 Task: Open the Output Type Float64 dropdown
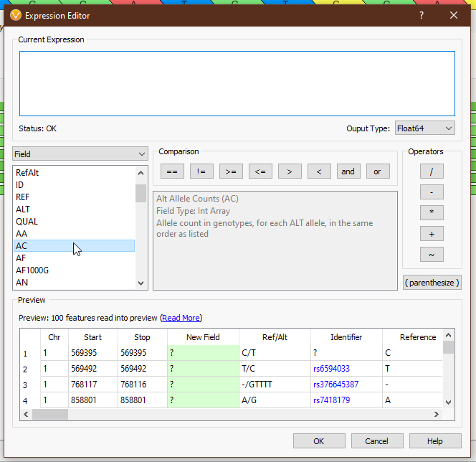click(x=424, y=128)
